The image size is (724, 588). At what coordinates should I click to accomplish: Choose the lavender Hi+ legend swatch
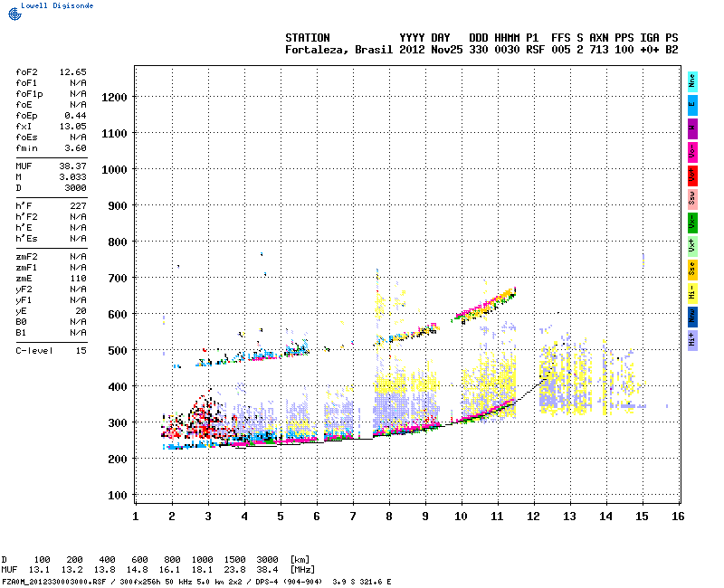(692, 341)
